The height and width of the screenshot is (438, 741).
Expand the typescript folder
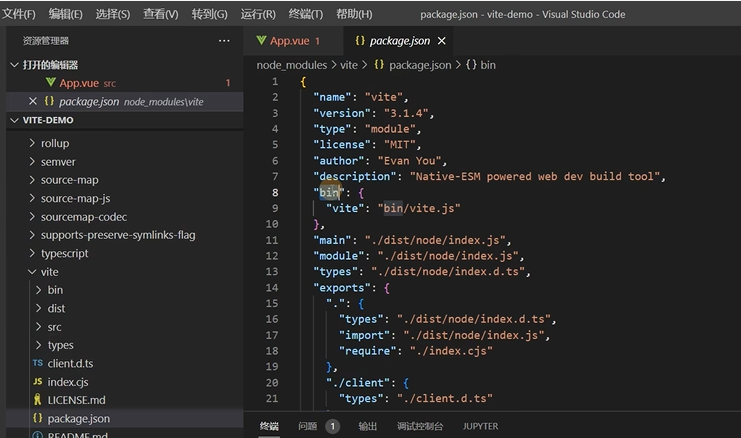pyautogui.click(x=32, y=253)
